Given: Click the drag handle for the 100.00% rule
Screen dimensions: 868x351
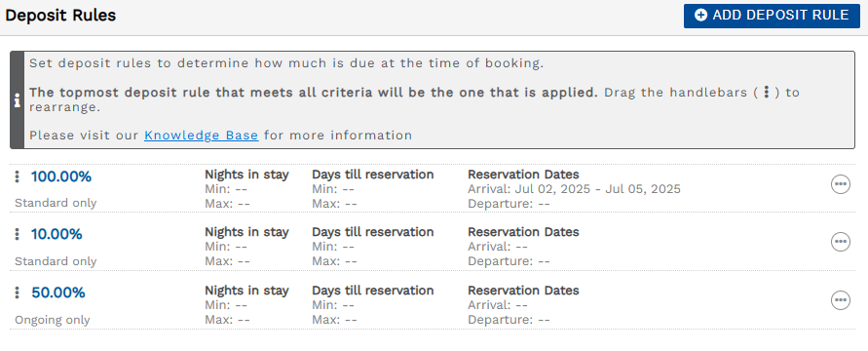Looking at the screenshot, I should click(18, 176).
